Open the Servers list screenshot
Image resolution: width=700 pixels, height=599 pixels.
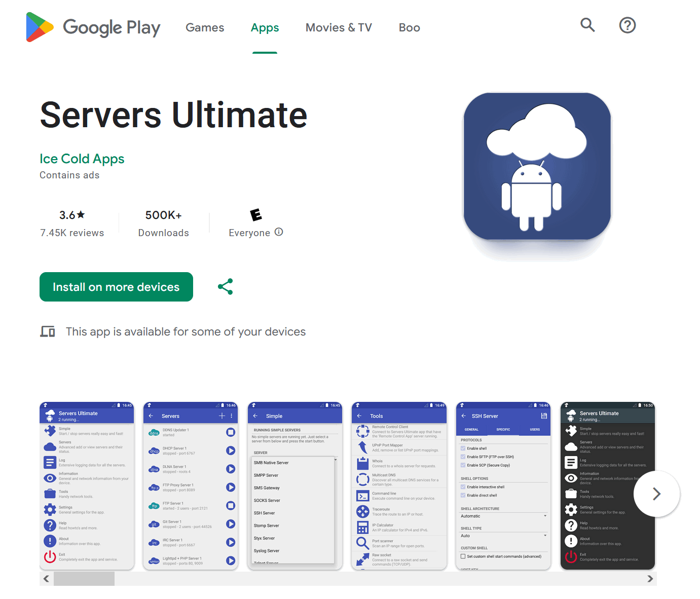pos(191,486)
